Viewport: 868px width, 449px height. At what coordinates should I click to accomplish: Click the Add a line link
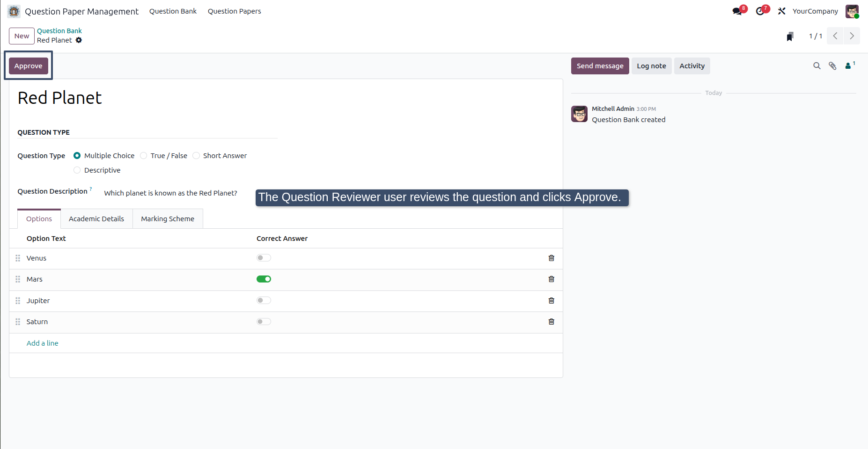(x=43, y=343)
